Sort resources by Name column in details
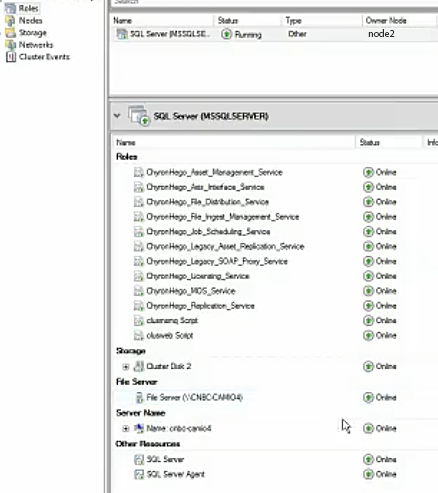This screenshot has width=438, height=493. pos(234,143)
